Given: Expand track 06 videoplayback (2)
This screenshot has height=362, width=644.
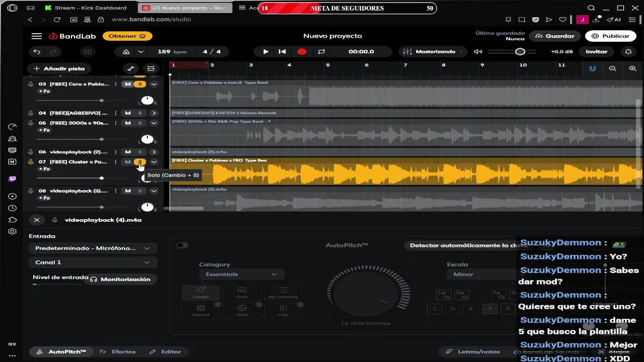Looking at the screenshot, I should click(x=154, y=152).
